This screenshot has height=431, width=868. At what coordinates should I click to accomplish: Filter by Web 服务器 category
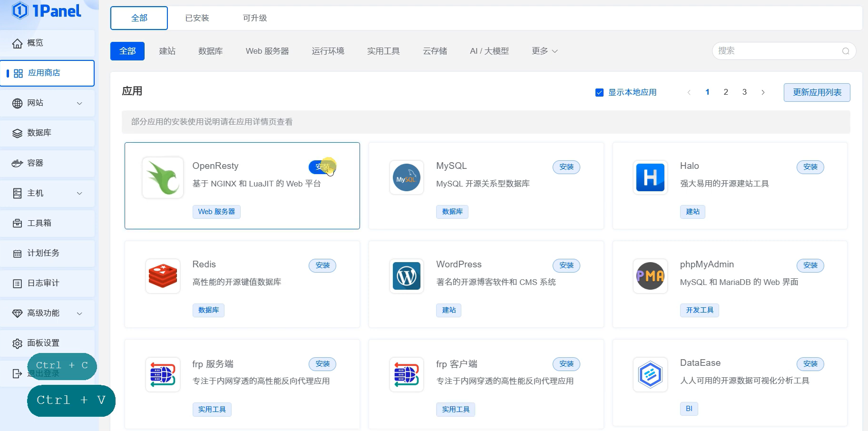267,51
